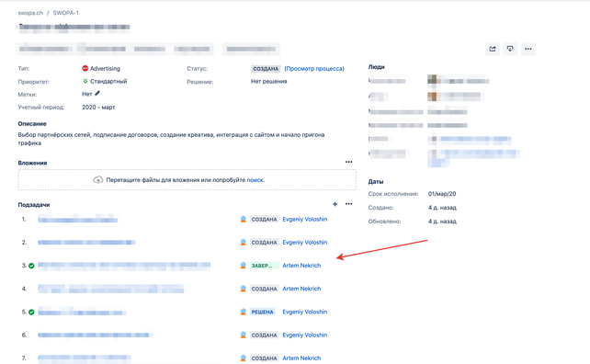Click СОЗДАНА status of subtask 1
This screenshot has height=364, width=590.
[264, 219]
